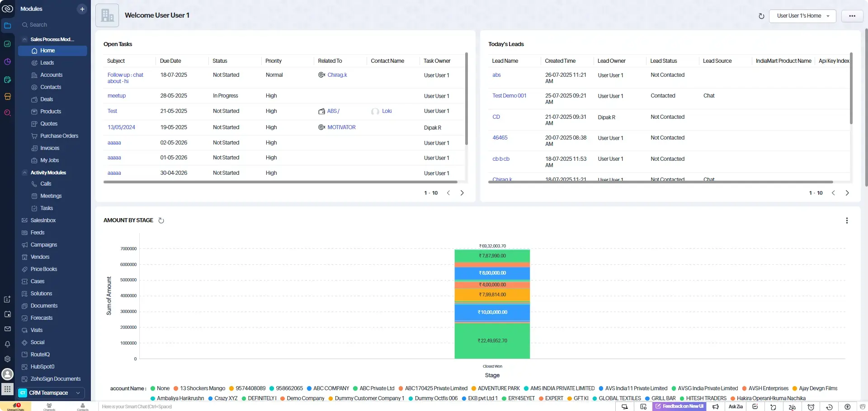Open the Forecasts module
Screen dimensions: 868x411
tap(42, 318)
